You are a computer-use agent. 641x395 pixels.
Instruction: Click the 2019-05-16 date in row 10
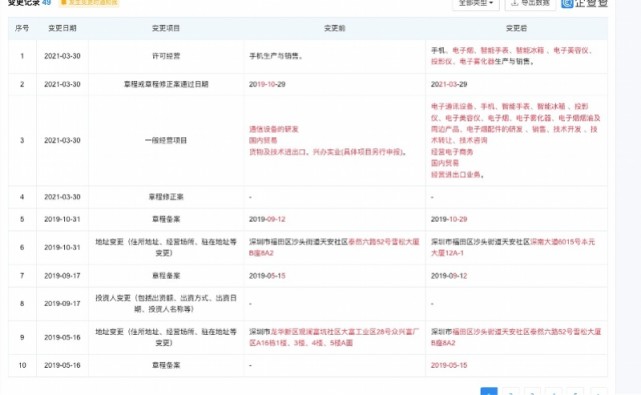click(x=62, y=365)
